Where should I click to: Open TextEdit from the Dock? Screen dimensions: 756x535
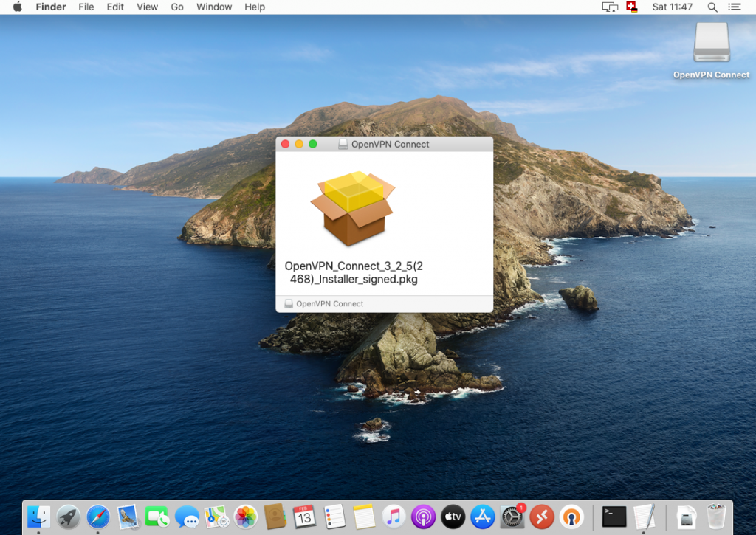644,517
